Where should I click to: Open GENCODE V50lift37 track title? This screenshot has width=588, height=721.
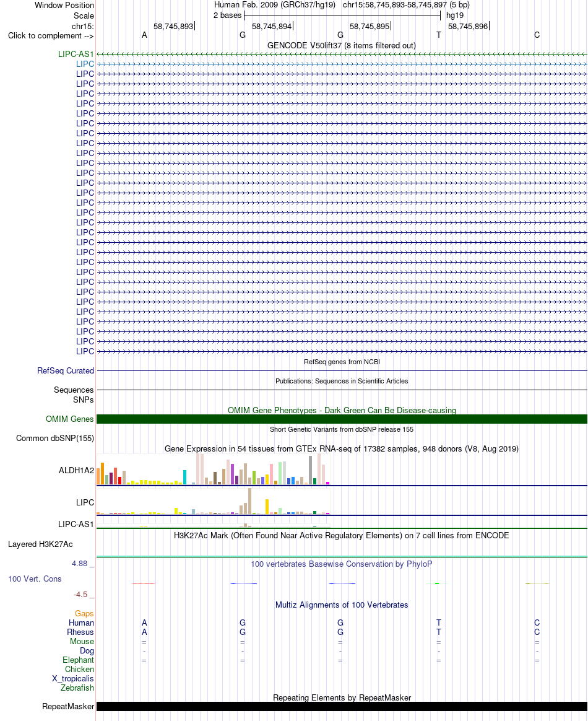[x=341, y=45]
